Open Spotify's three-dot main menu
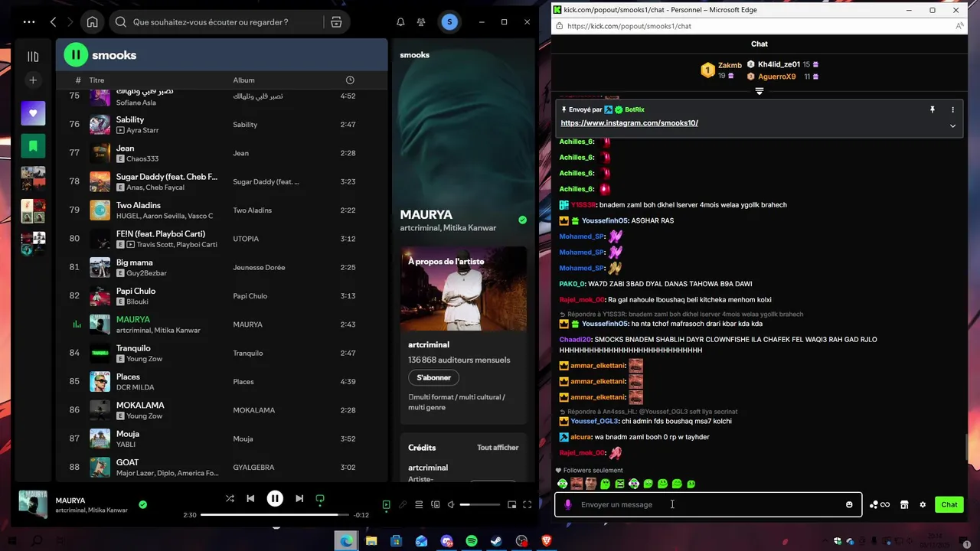Viewport: 980px width, 551px height. 29,22
